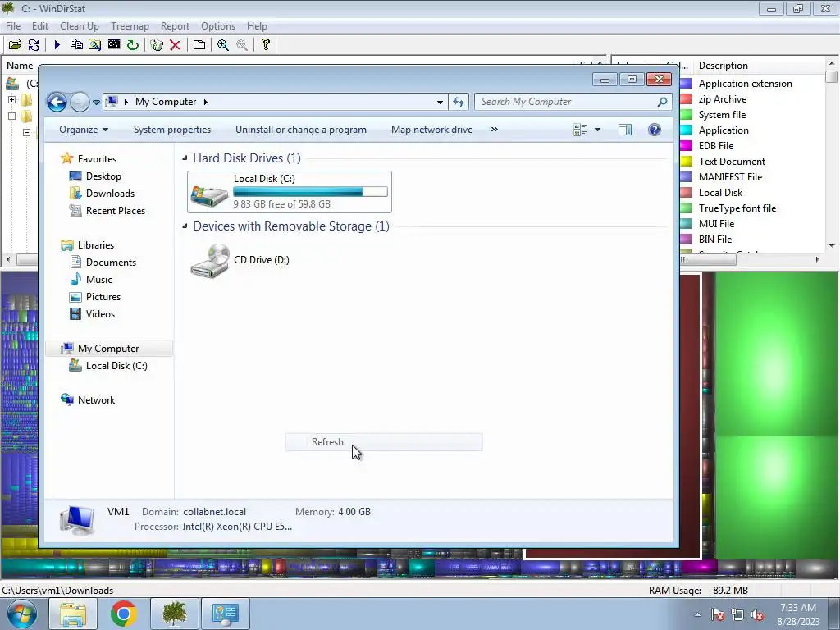Open the Report menu

[x=175, y=26]
